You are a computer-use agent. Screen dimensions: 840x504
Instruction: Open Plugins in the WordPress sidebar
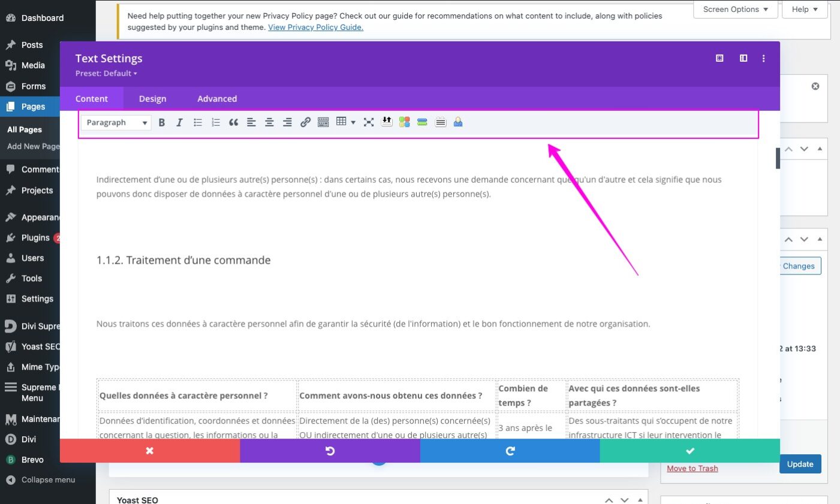pyautogui.click(x=35, y=238)
